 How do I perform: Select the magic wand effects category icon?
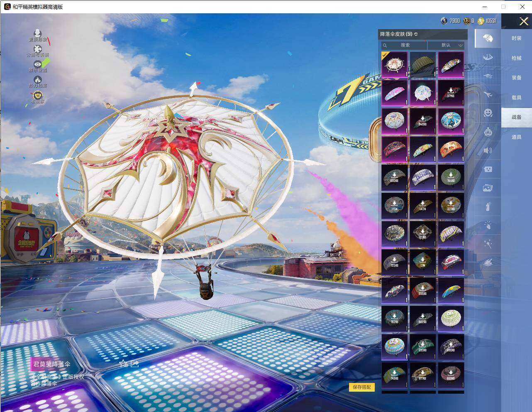click(x=488, y=244)
